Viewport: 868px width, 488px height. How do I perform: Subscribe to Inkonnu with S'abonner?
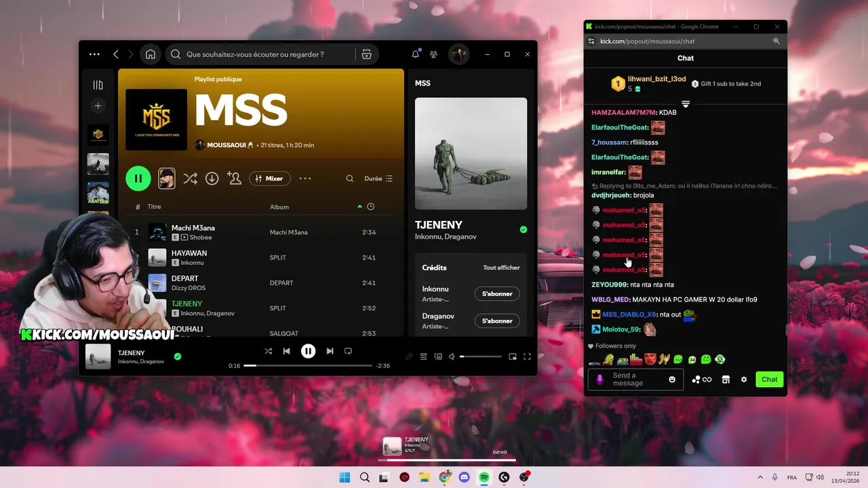coord(497,293)
